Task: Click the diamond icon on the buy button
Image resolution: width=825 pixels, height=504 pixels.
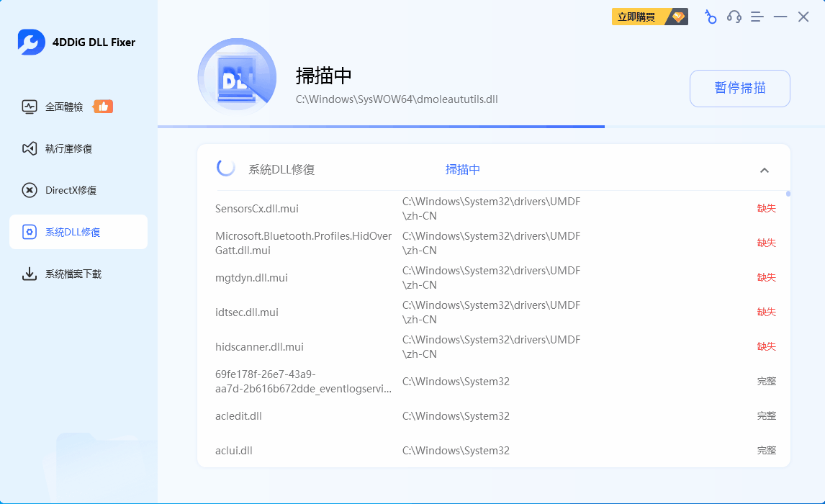Action: coord(678,17)
